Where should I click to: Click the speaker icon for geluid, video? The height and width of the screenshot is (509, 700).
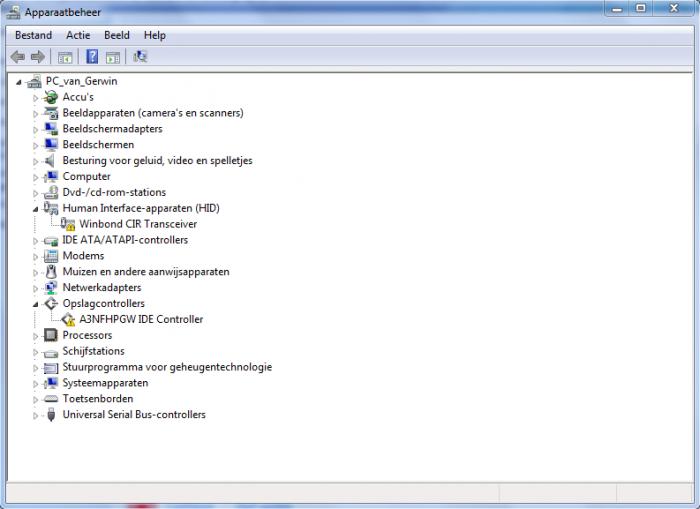coord(50,160)
